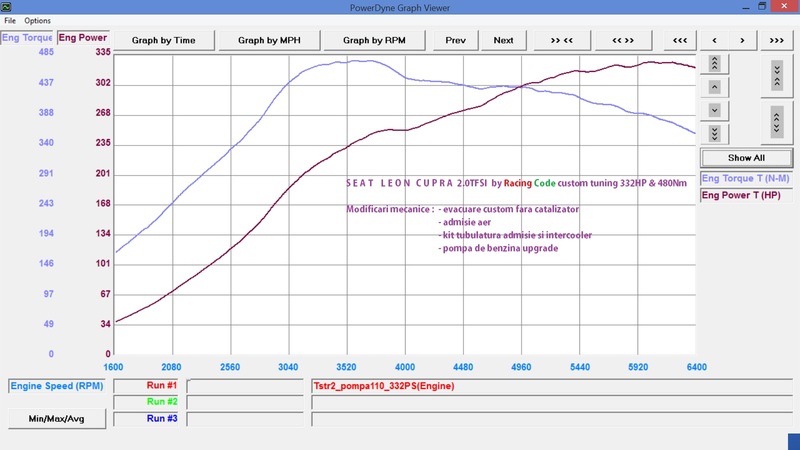Compress horizontal axis with >> << button

click(562, 40)
